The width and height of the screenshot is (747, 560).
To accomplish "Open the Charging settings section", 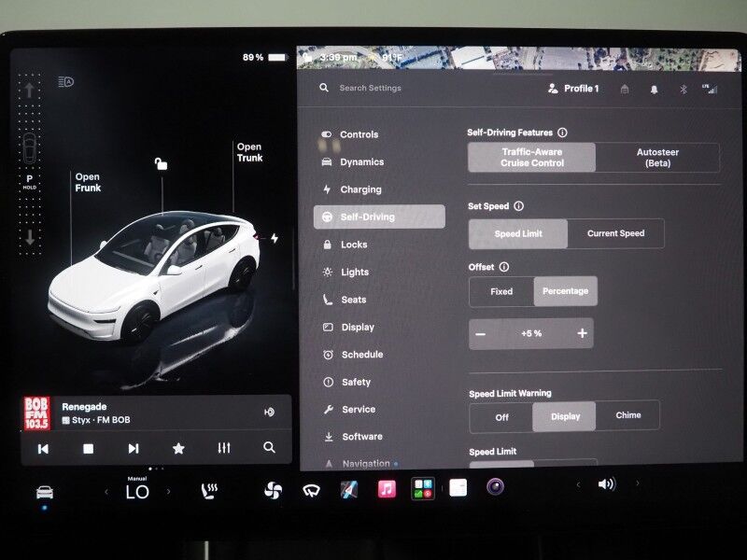I will [352, 189].
